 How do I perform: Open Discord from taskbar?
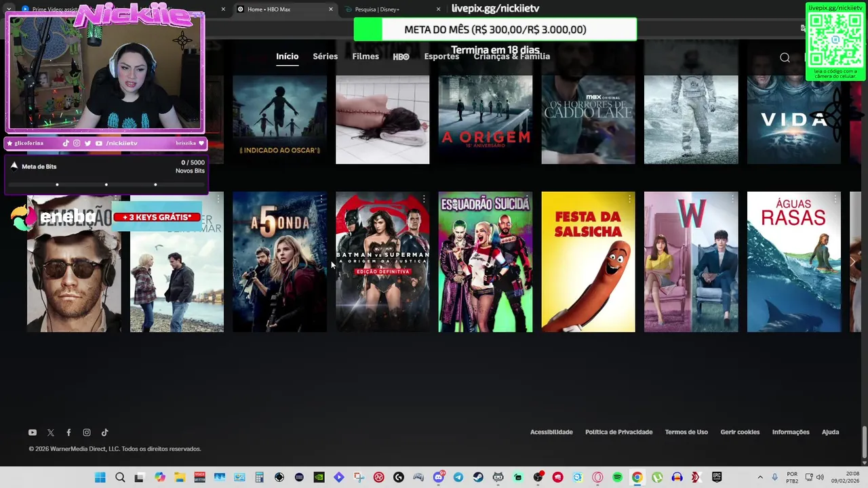point(439,477)
